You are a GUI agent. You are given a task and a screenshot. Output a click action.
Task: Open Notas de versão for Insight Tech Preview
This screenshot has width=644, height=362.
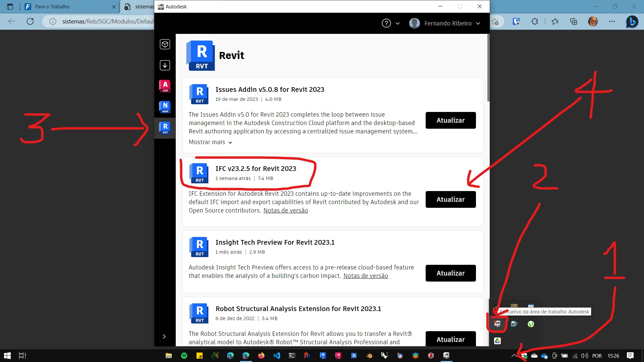click(366, 276)
